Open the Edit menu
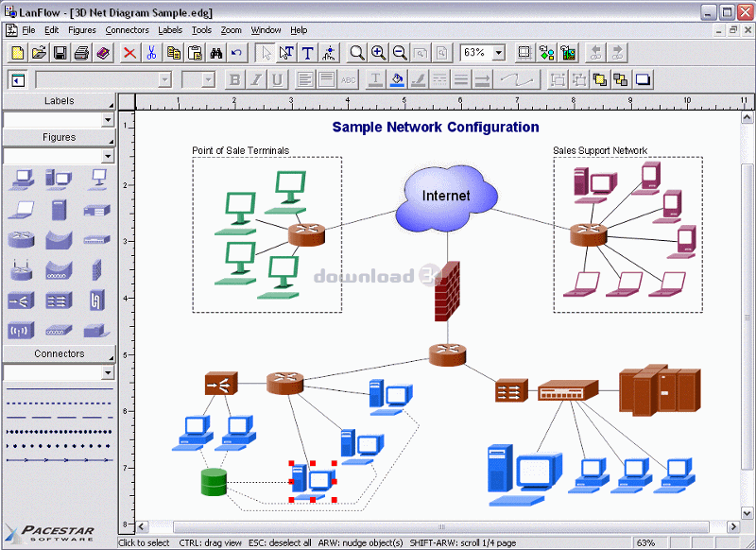 tap(52, 30)
